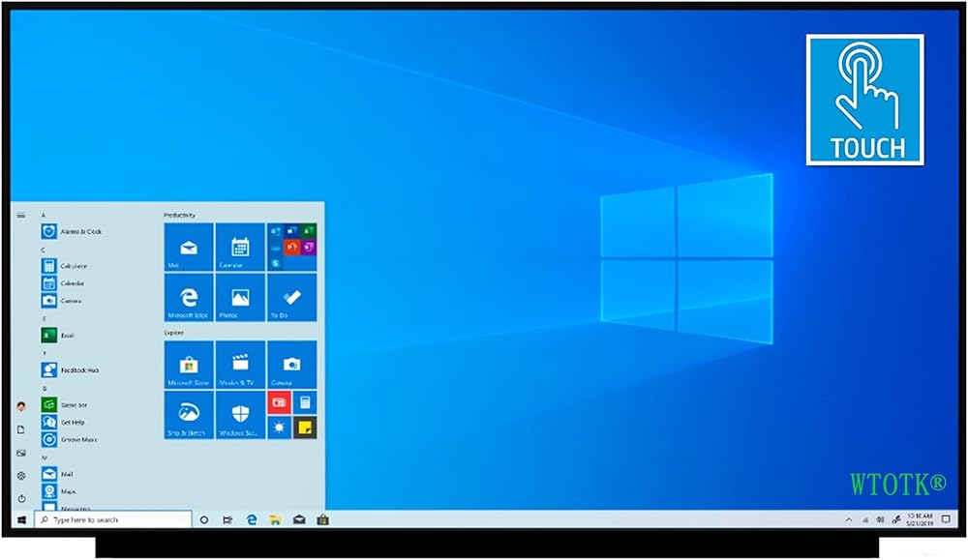Click the Power button in Start menu
This screenshot has width=968, height=560.
click(x=21, y=498)
